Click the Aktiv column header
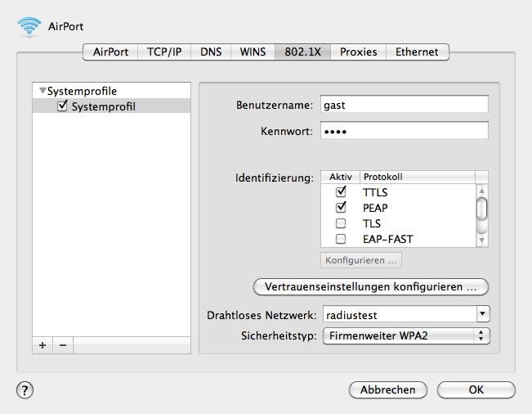The image size is (532, 414). pyautogui.click(x=340, y=177)
